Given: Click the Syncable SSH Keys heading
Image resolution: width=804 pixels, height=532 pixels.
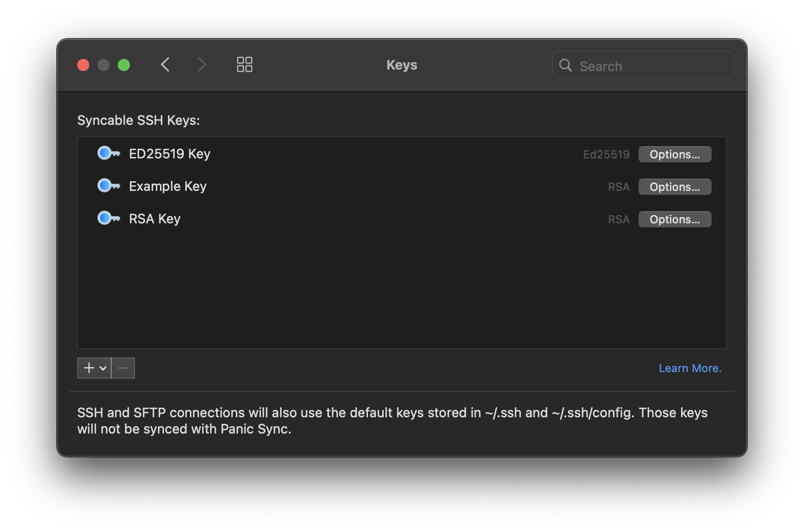Looking at the screenshot, I should pos(139,120).
